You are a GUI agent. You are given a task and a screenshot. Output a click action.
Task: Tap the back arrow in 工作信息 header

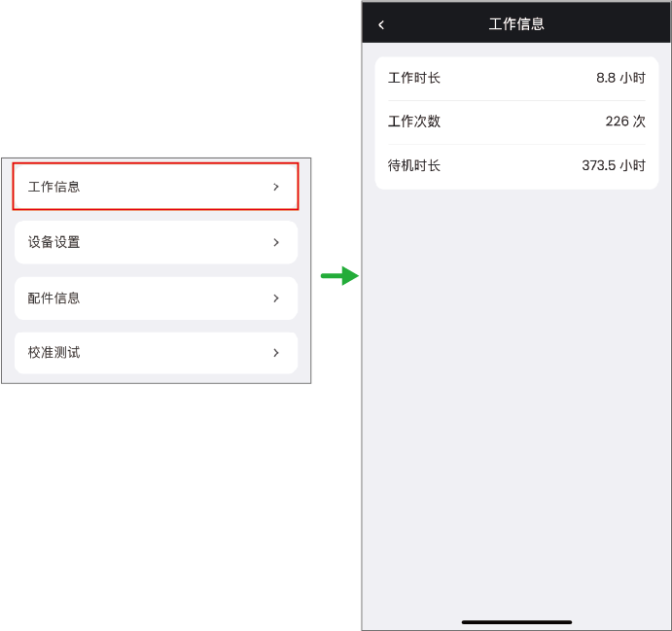pyautogui.click(x=381, y=25)
